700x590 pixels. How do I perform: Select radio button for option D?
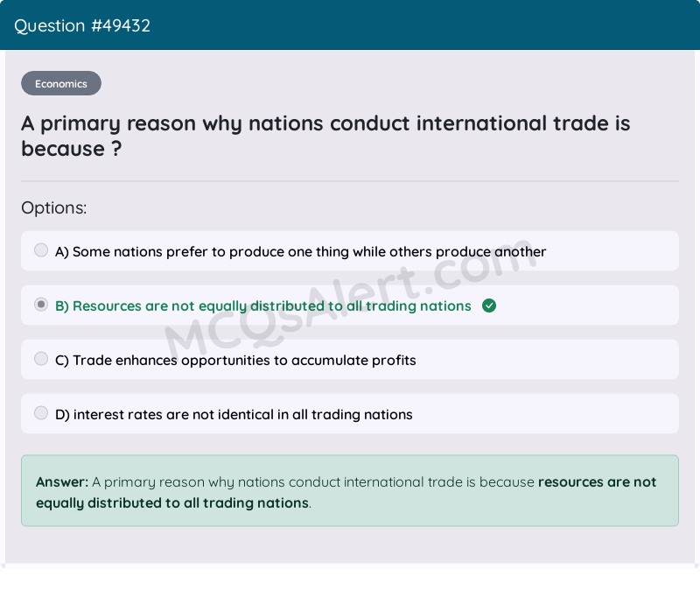click(x=40, y=412)
